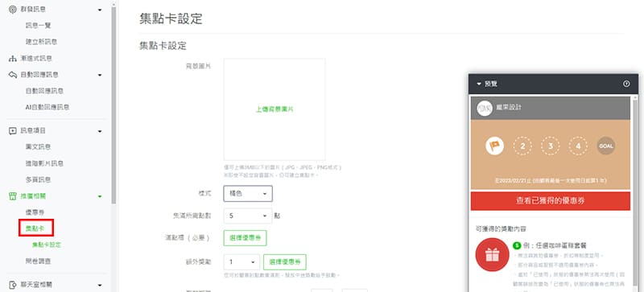Viewport: 644px width, 292px height.
Task: Click the red gift box reward icon
Action: (x=492, y=255)
